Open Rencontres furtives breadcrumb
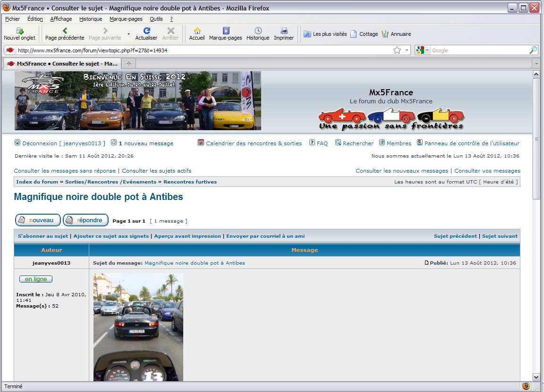 point(190,182)
